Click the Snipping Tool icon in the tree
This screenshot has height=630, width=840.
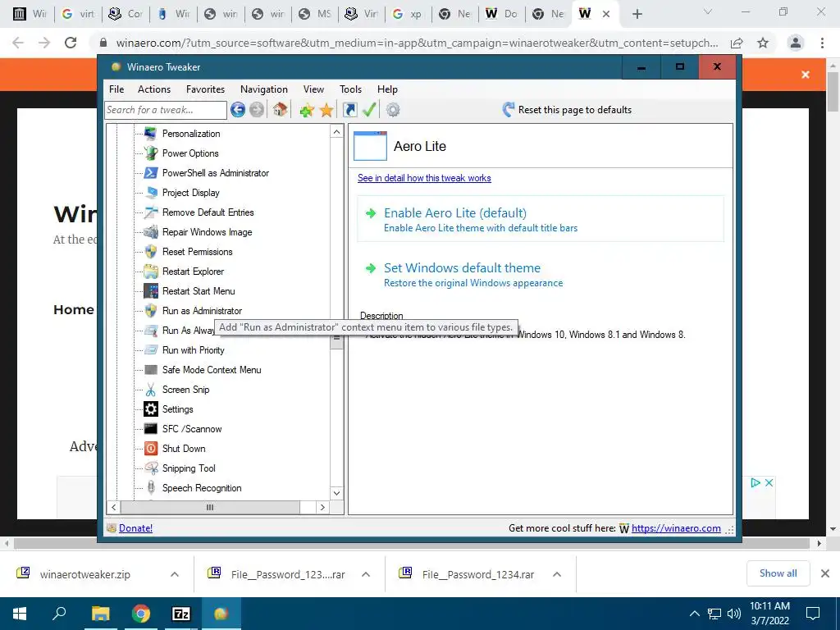tap(151, 468)
